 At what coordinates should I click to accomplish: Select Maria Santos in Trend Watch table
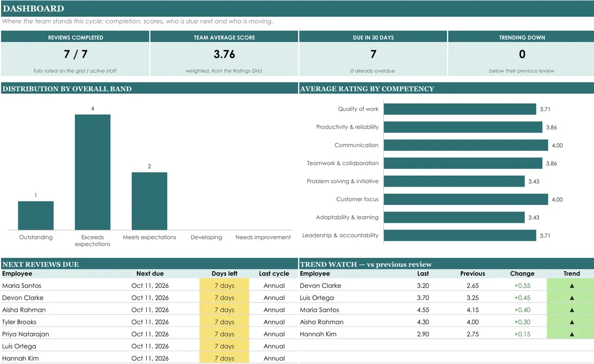coord(319,310)
